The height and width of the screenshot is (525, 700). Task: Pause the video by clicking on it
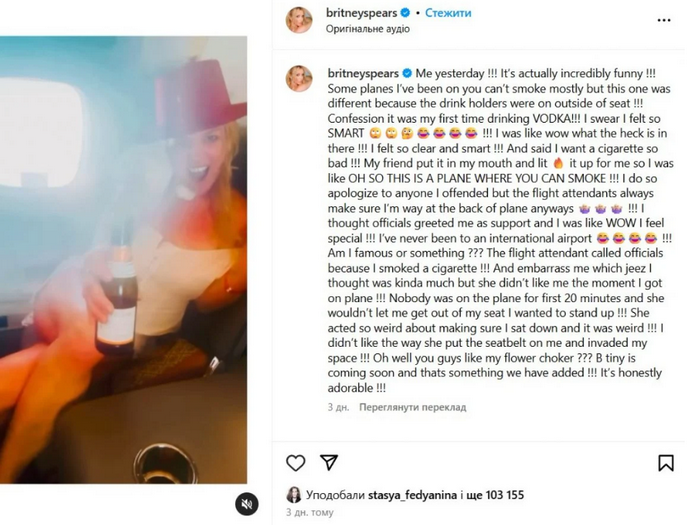point(123,260)
